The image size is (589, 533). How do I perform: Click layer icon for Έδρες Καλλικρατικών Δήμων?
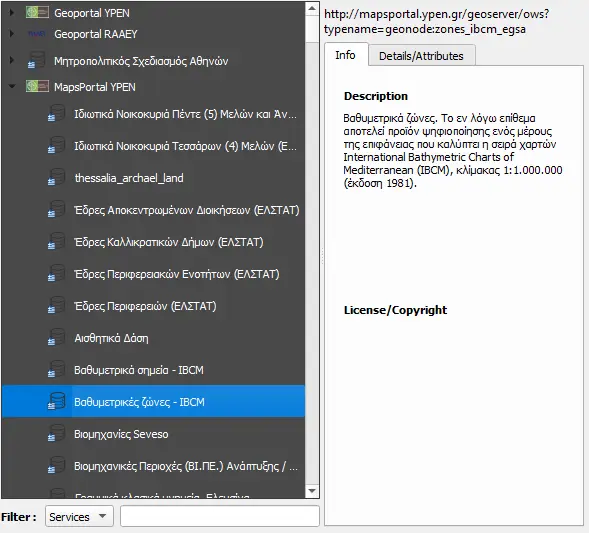(56, 242)
